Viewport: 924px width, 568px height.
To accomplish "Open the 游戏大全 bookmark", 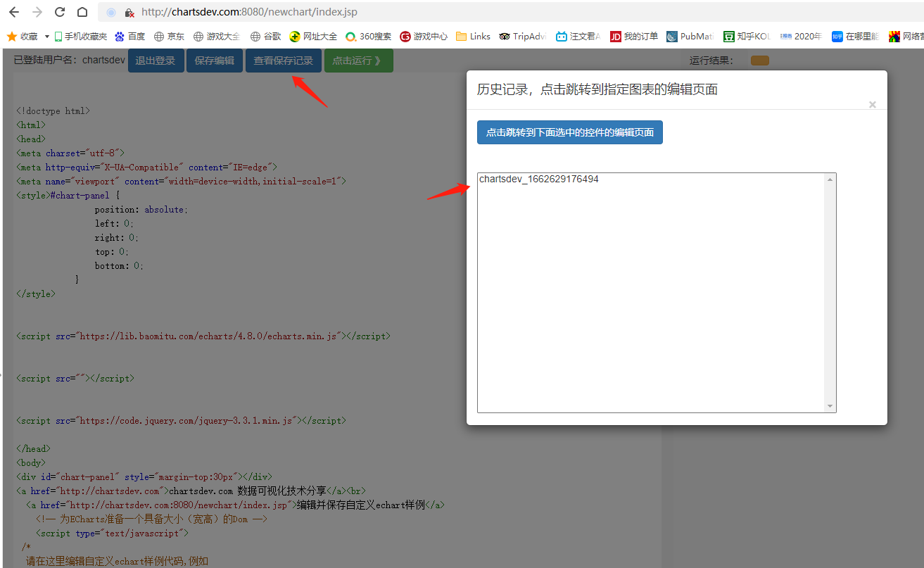I will [217, 36].
